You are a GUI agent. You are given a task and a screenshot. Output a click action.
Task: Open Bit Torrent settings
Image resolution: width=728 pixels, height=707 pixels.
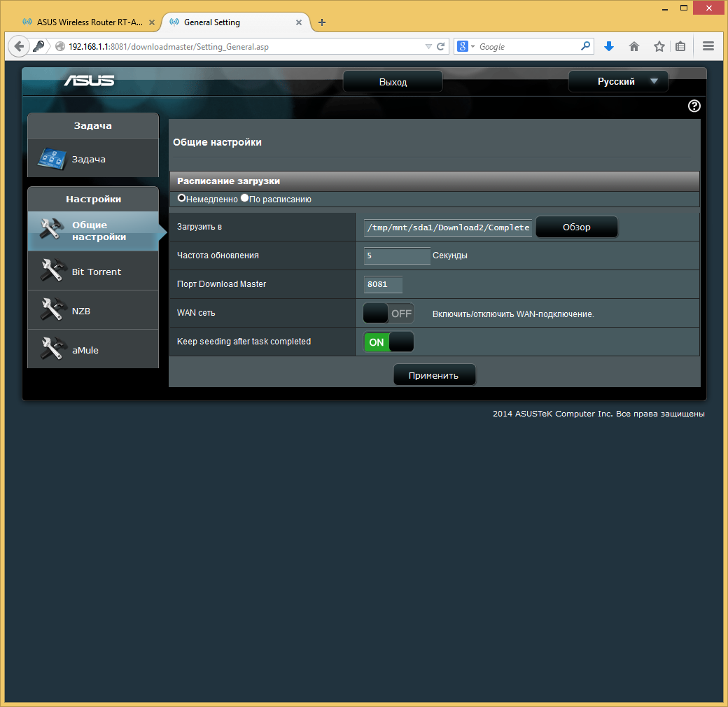pos(93,272)
